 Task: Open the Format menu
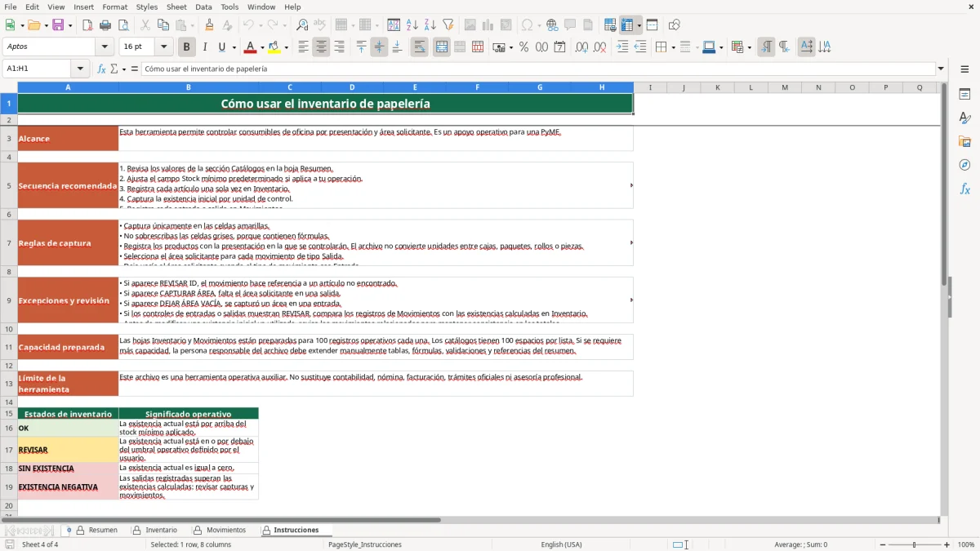tap(115, 7)
